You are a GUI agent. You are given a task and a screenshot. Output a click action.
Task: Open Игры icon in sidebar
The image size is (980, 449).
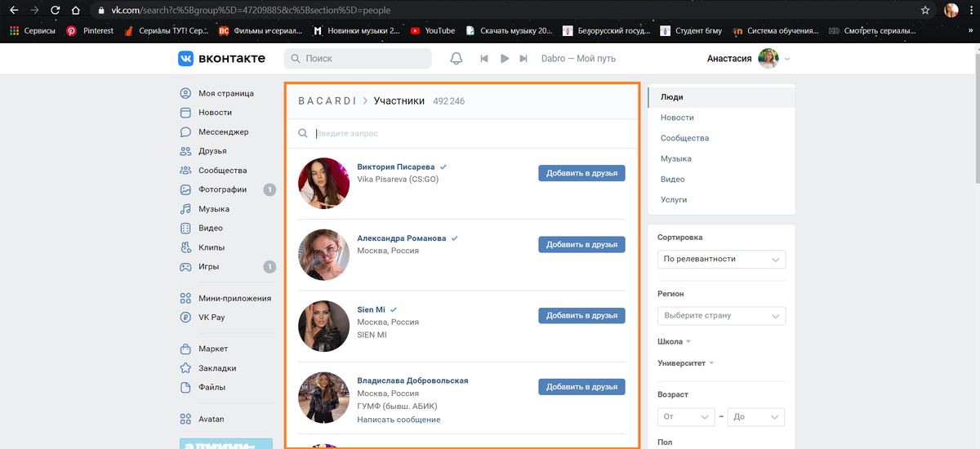pyautogui.click(x=185, y=267)
